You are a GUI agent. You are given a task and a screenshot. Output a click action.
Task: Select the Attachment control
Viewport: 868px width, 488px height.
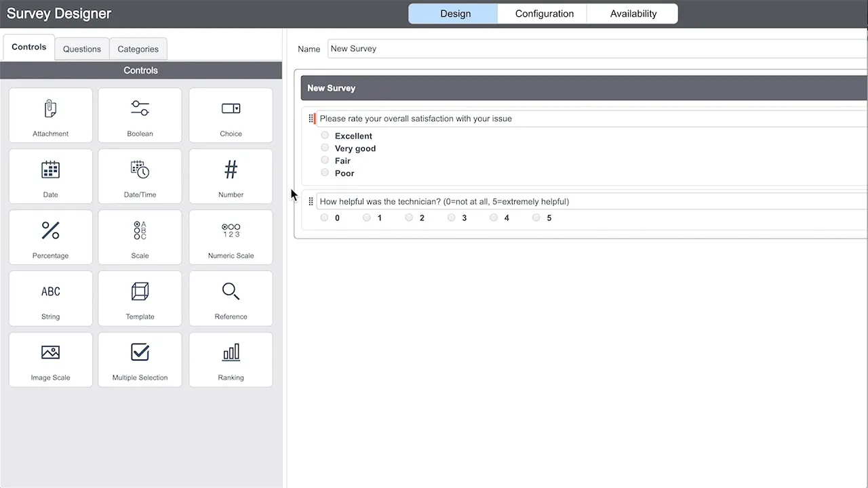(x=50, y=115)
